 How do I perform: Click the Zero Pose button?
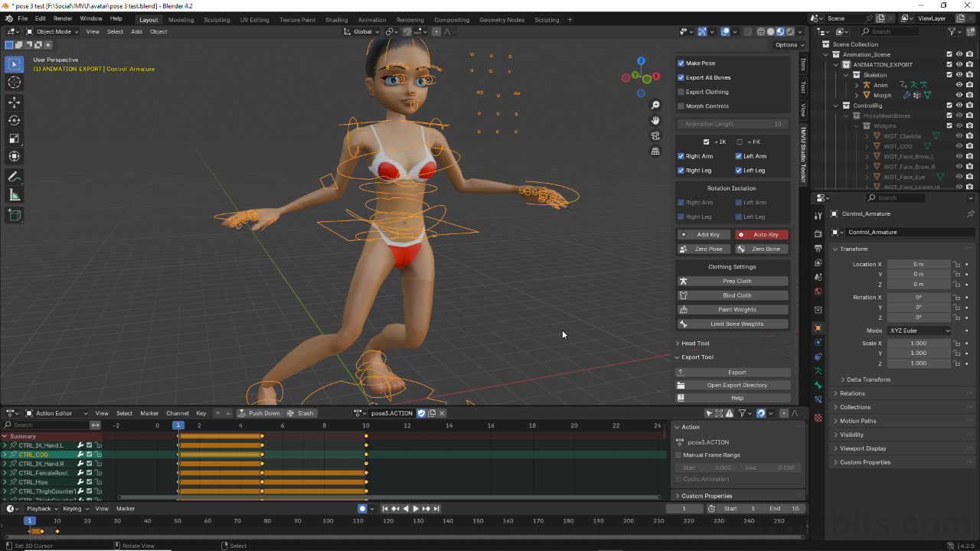click(704, 249)
